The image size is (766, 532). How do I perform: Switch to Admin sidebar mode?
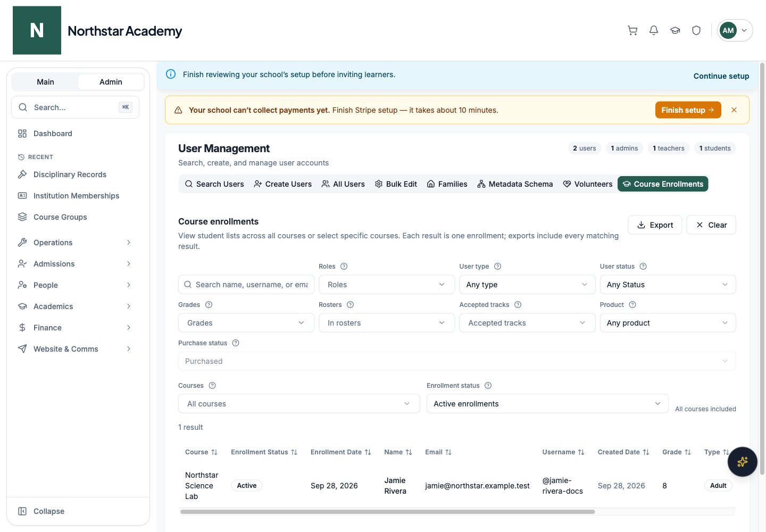[111, 82]
